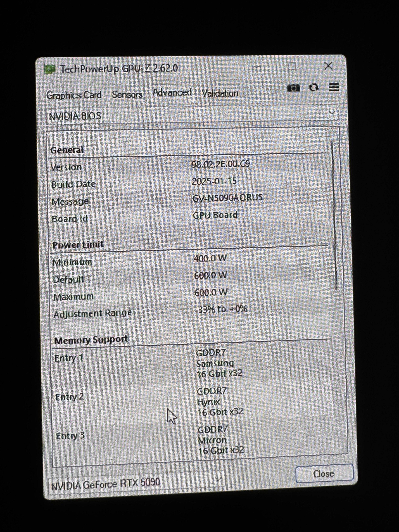
Task: Open the Sensors tab
Action: 127,94
